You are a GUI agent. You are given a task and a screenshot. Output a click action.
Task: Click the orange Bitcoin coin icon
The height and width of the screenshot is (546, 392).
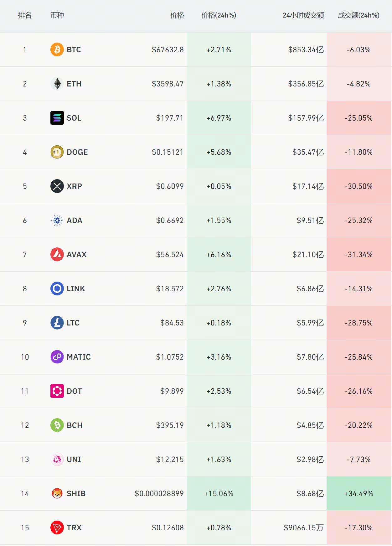pyautogui.click(x=57, y=49)
